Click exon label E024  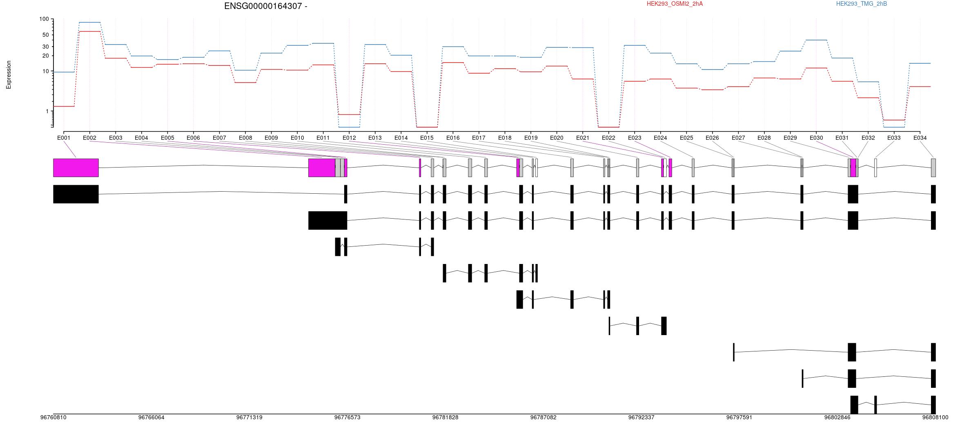coord(660,138)
